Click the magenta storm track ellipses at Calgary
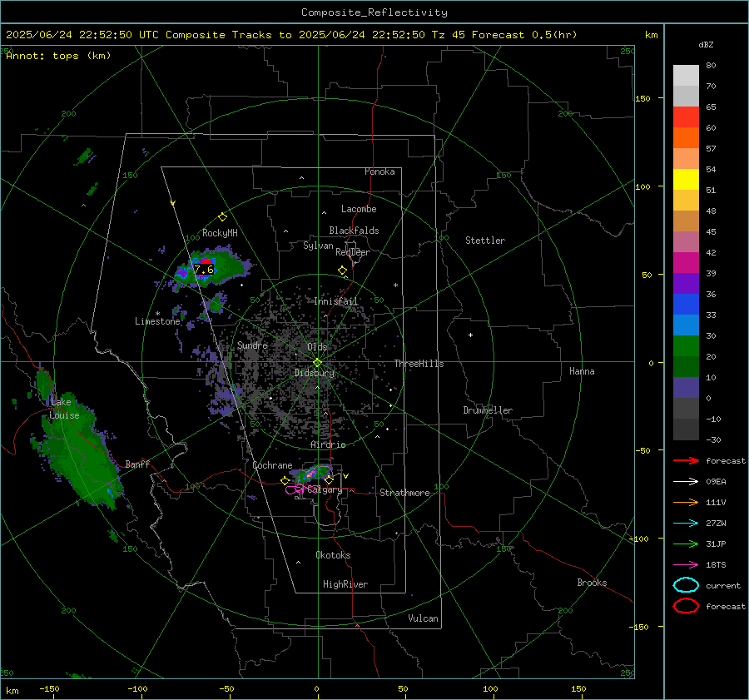This screenshot has width=749, height=700. pos(302,489)
